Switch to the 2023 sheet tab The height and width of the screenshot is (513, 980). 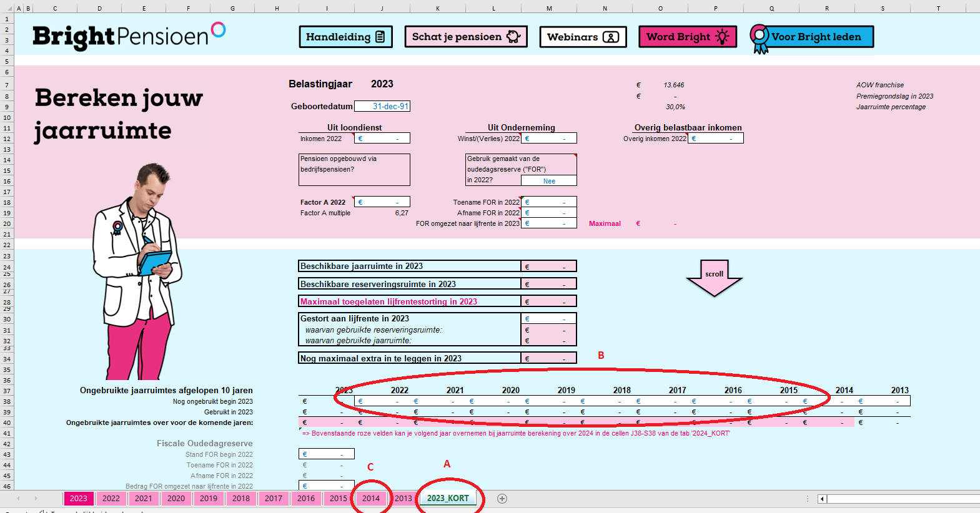pyautogui.click(x=79, y=498)
